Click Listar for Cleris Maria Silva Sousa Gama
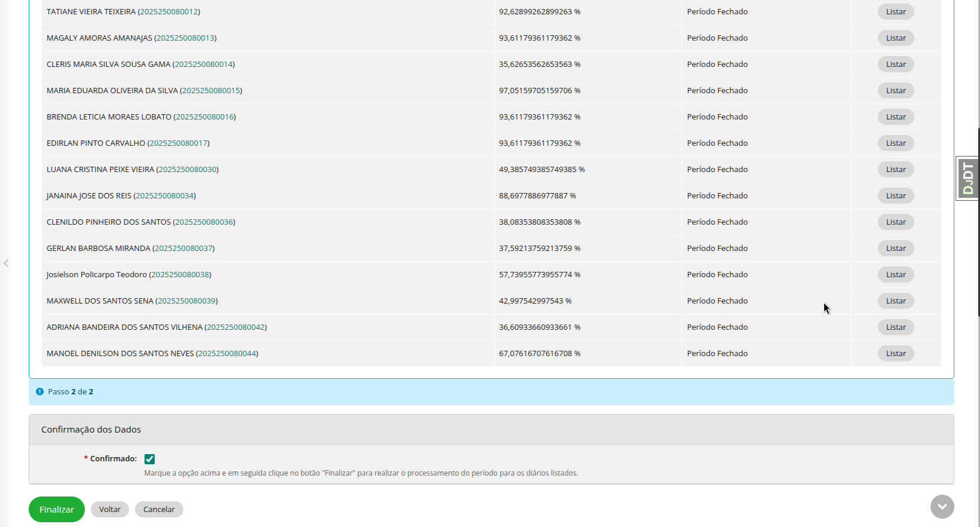Image resolution: width=980 pixels, height=527 pixels. coord(896,64)
